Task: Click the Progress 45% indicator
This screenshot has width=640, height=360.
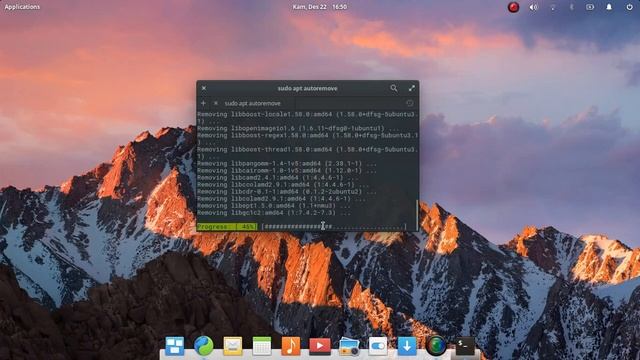Action: pos(227,226)
